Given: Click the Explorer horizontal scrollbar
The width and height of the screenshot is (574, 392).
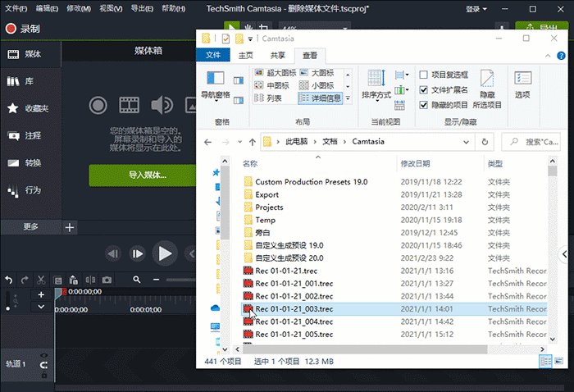Looking at the screenshot, I should 365,349.
